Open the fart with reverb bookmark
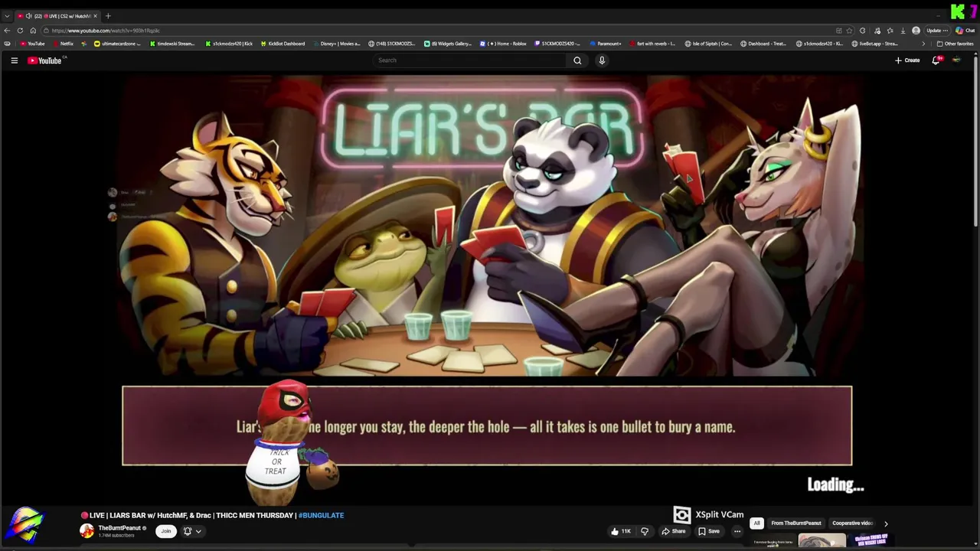This screenshot has width=980, height=551. pos(652,44)
